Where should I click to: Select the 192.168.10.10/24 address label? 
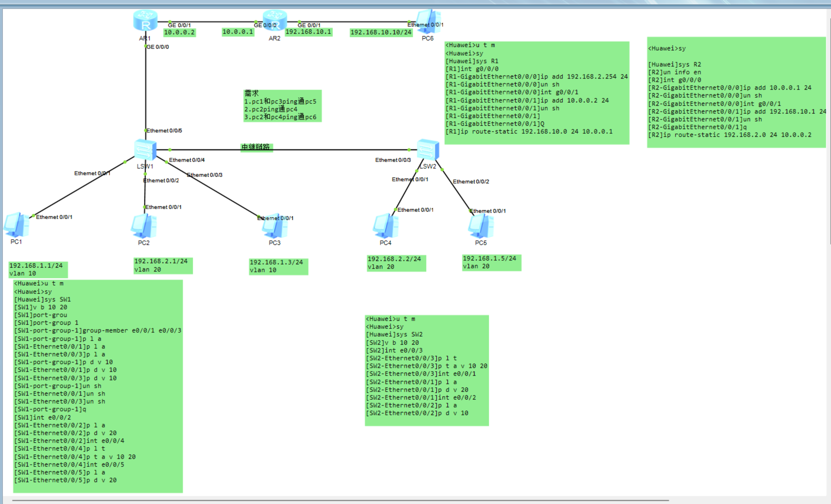[x=381, y=33]
